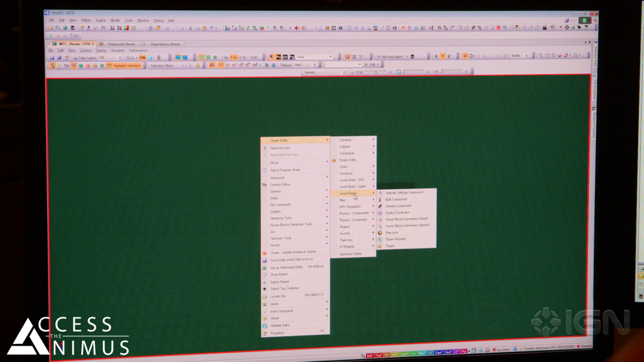Screen dimensions: 644x362
Task: Click the Domino Component icon
Action: click(380, 206)
